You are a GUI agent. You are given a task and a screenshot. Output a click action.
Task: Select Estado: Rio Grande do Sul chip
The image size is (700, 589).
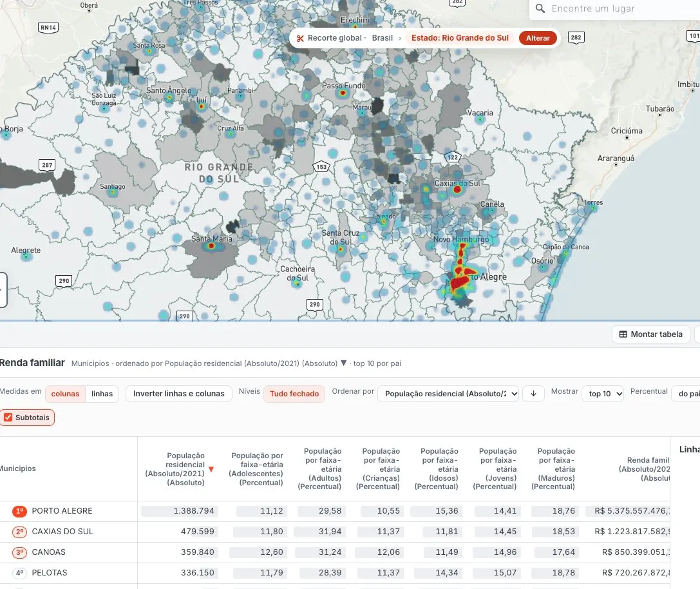point(460,38)
